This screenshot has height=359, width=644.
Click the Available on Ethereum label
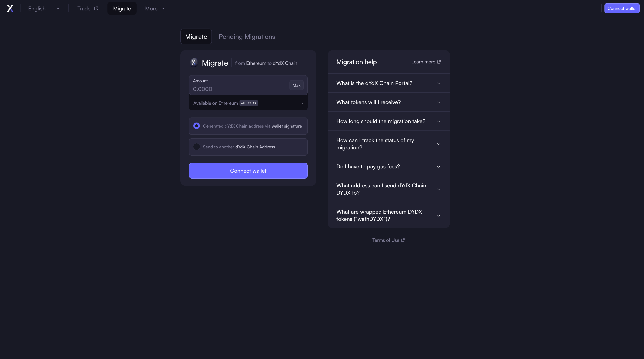(x=215, y=103)
